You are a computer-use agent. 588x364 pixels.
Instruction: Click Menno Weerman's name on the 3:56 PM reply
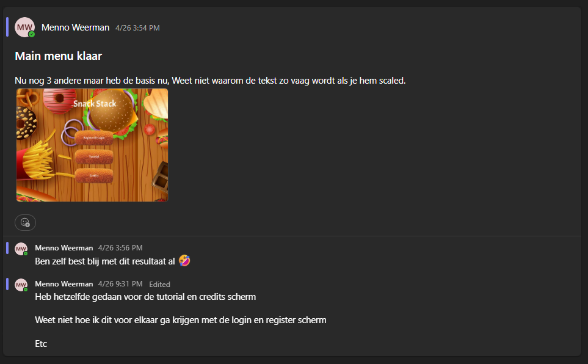(x=64, y=248)
